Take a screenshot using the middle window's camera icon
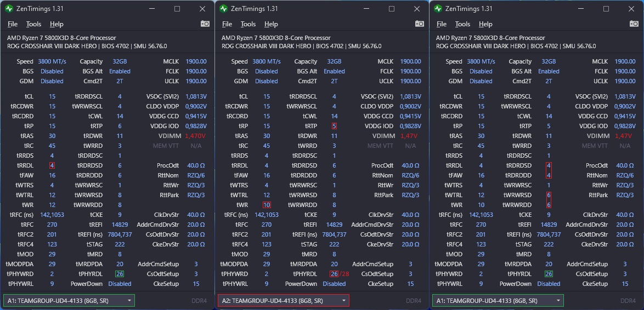The height and width of the screenshot is (310, 644). 420,24
